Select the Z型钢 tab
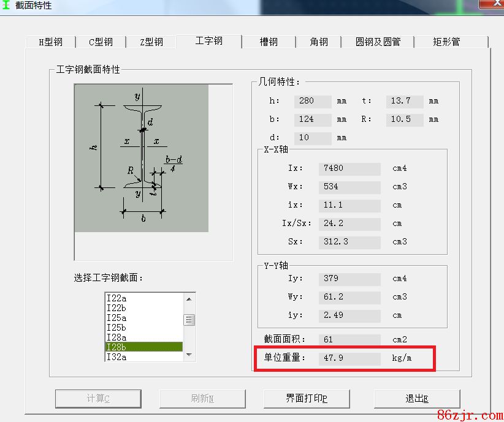The height and width of the screenshot is (422, 504). (x=151, y=42)
